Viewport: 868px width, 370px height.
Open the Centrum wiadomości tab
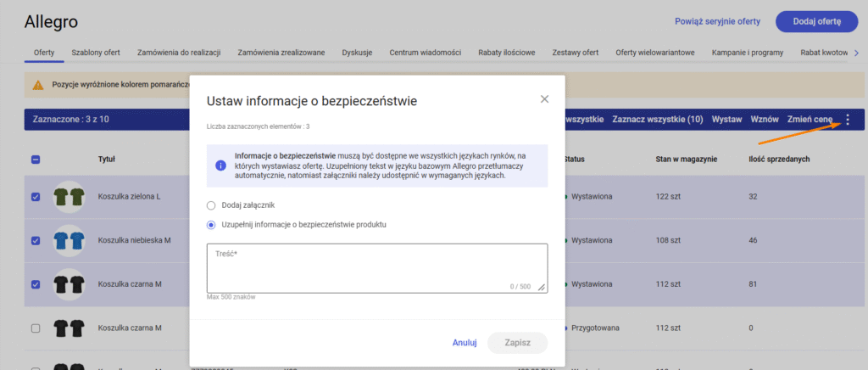426,53
